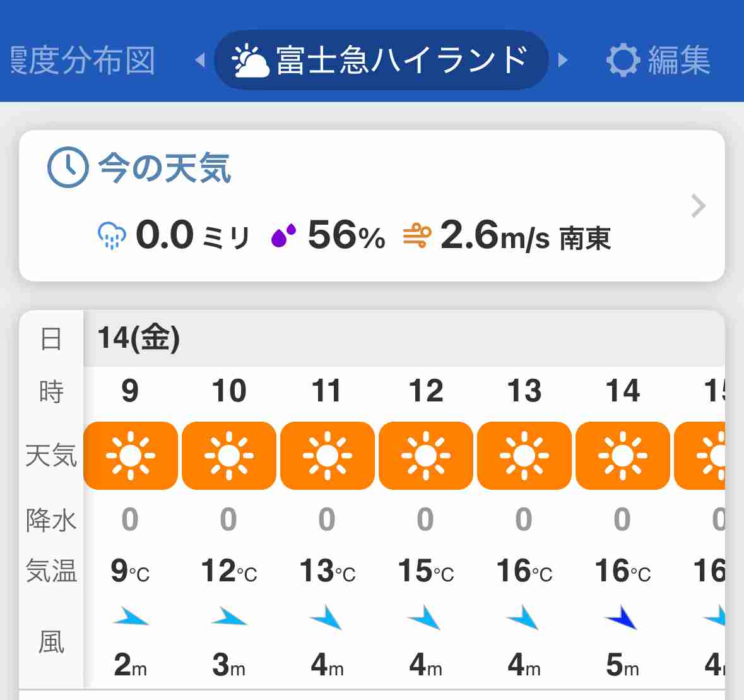Image resolution: width=744 pixels, height=700 pixels.
Task: Tap the rain cloud precipitation icon
Action: (x=112, y=235)
